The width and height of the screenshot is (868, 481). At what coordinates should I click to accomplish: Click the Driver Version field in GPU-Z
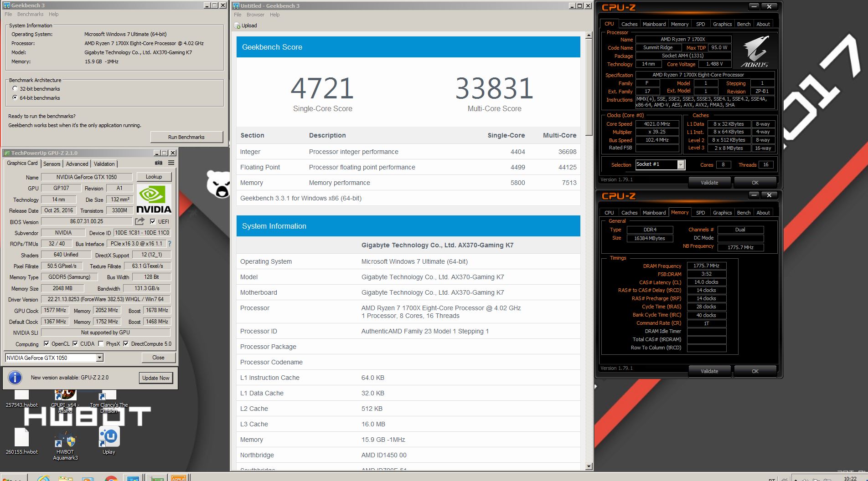point(105,299)
